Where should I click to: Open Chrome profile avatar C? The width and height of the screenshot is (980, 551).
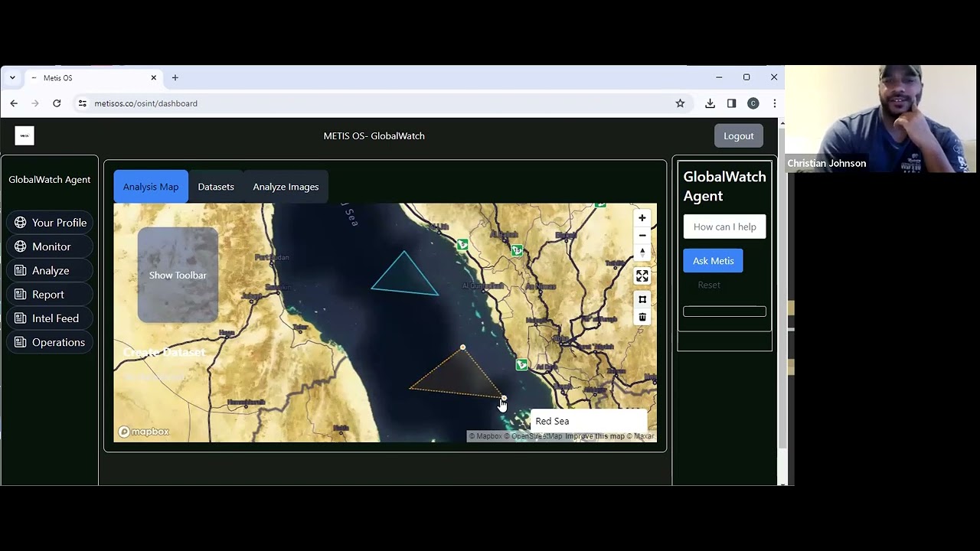753,103
